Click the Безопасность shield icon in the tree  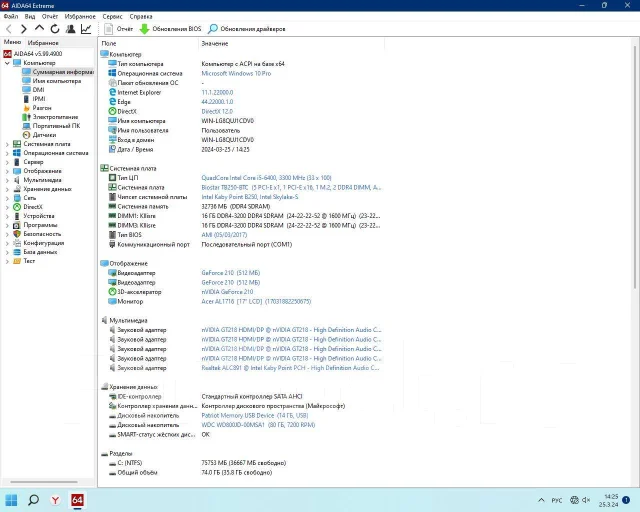click(x=17, y=234)
